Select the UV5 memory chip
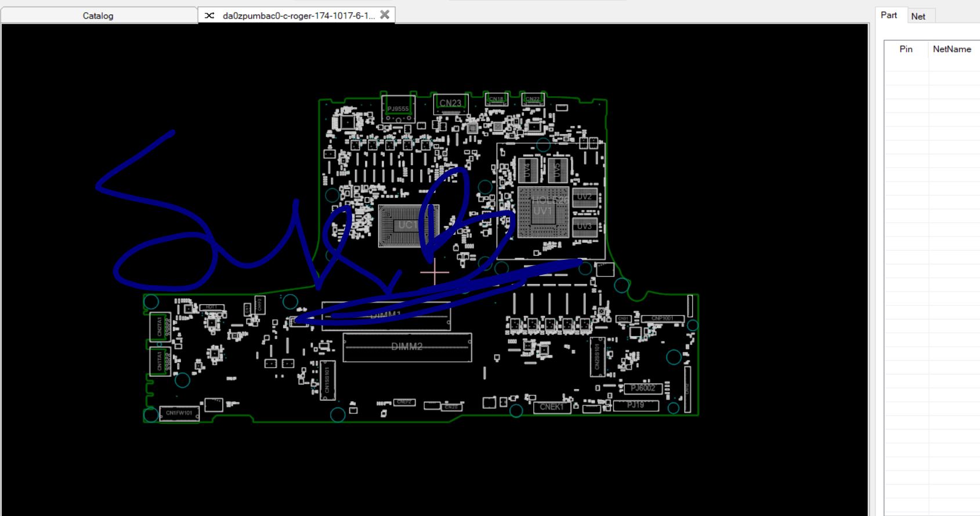The height and width of the screenshot is (516, 980). click(558, 170)
